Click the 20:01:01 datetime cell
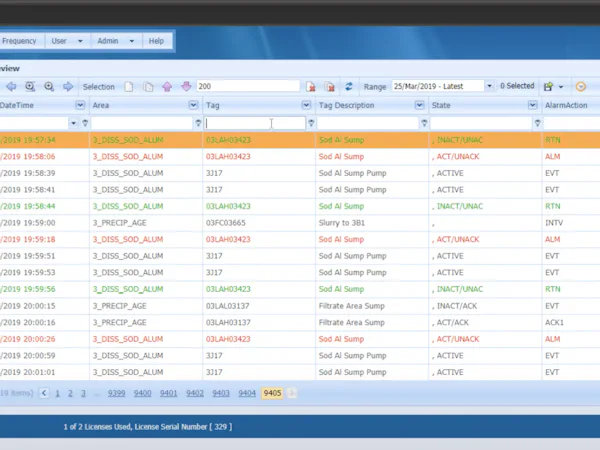The height and width of the screenshot is (450, 600). click(28, 372)
